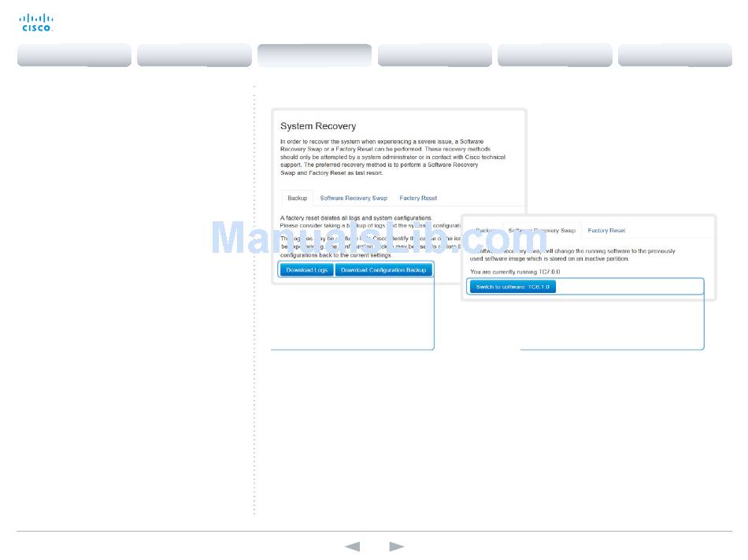Click the text 'You are currently running TC7.0.0'
748x560 pixels.
pyautogui.click(x=515, y=272)
